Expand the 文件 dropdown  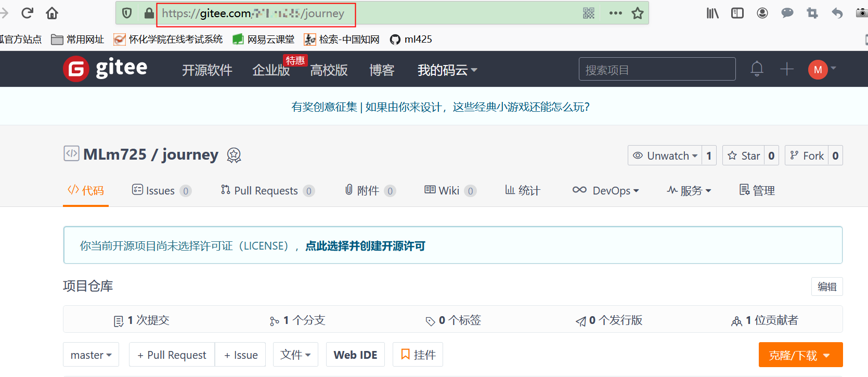point(295,355)
